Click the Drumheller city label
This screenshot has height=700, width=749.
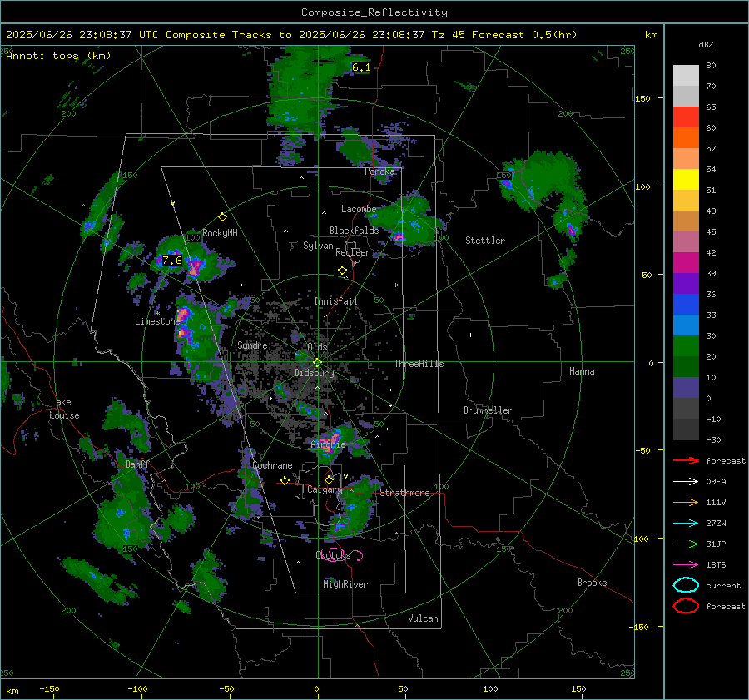pyautogui.click(x=488, y=410)
